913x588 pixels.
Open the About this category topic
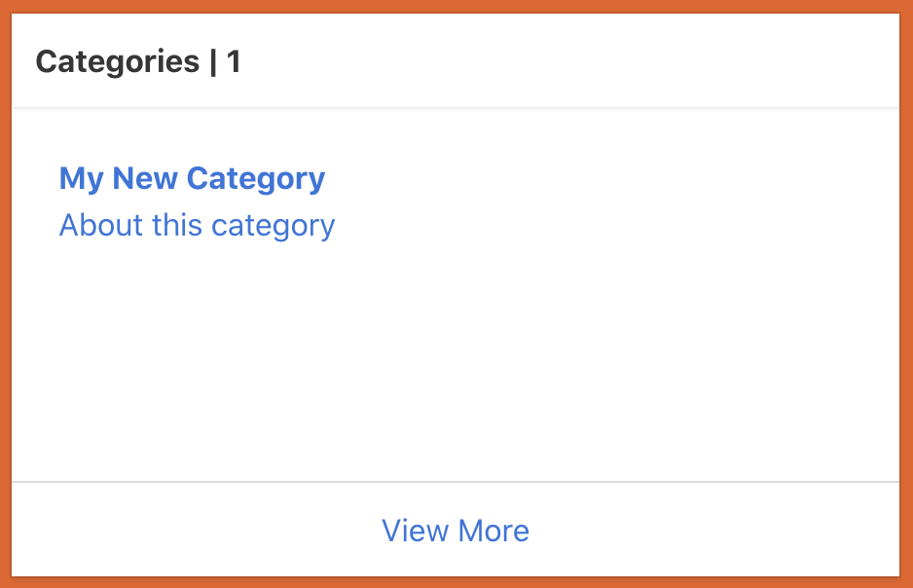[197, 226]
